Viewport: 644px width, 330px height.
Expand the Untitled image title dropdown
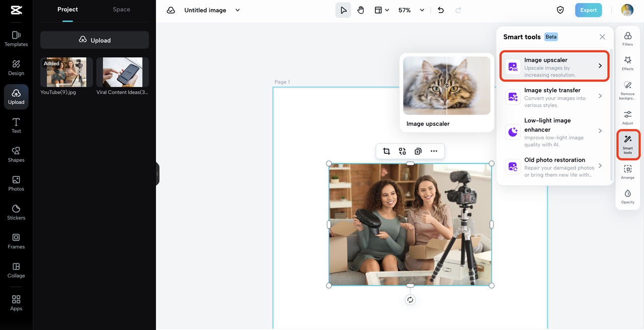click(238, 10)
